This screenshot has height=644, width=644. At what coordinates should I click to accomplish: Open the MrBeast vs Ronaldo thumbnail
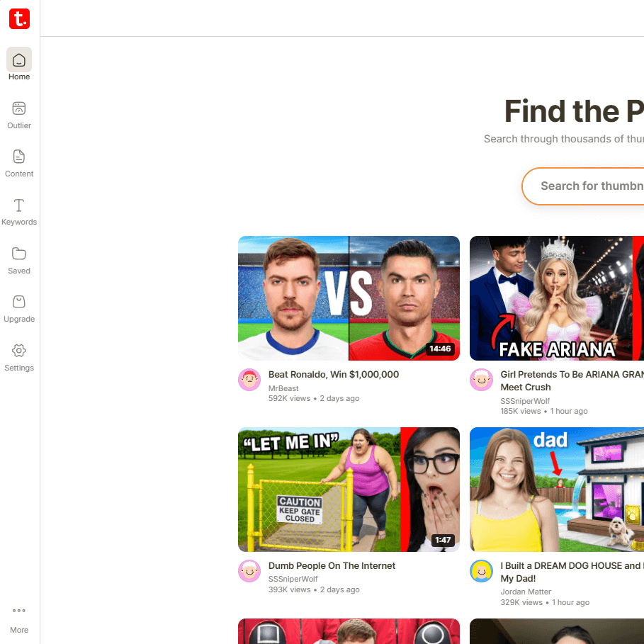(349, 298)
